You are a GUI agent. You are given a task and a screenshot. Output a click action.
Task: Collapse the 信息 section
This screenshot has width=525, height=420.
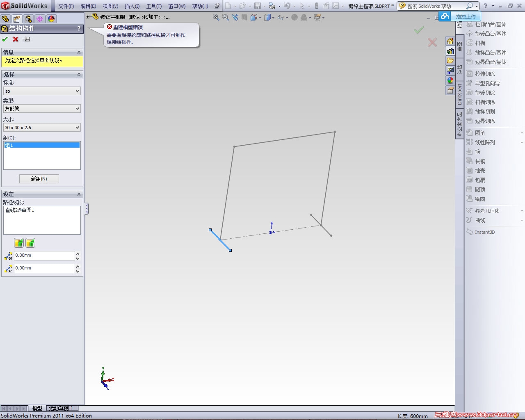[79, 52]
